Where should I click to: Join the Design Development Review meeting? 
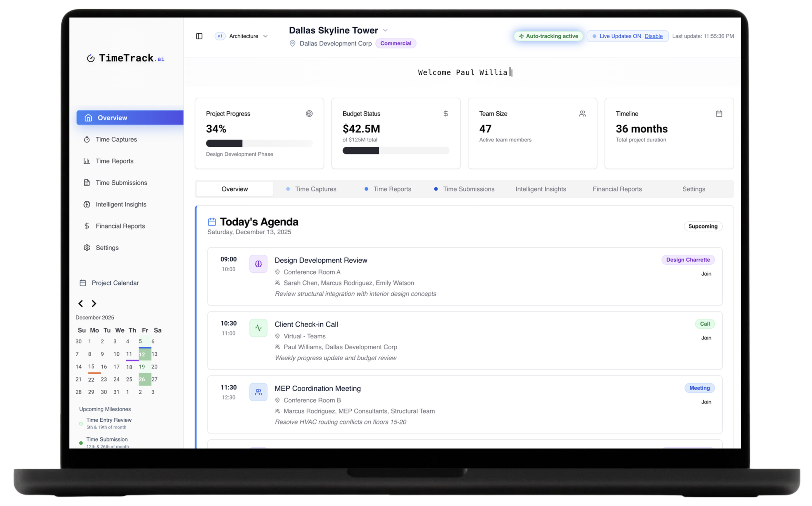[706, 274]
